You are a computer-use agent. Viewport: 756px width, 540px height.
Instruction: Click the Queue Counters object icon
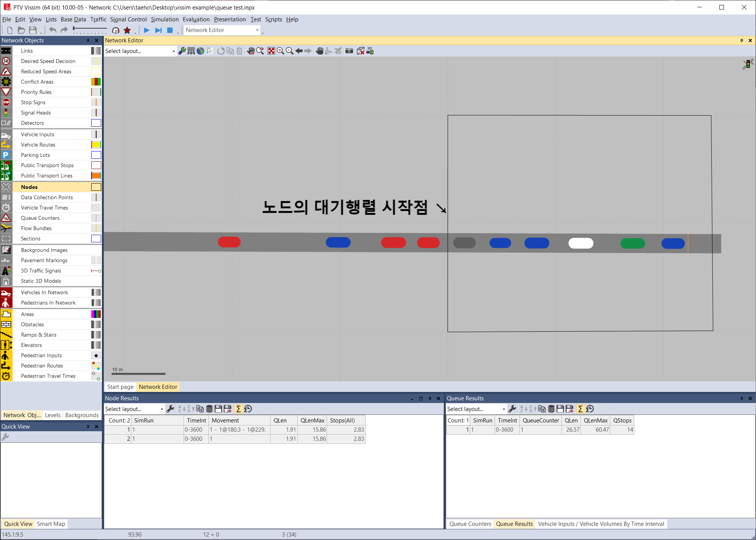(x=6, y=218)
